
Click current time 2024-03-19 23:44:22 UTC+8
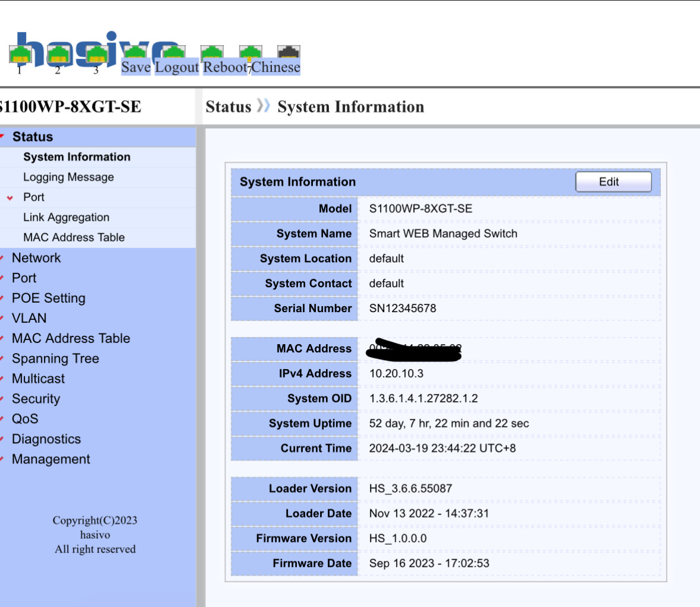442,448
